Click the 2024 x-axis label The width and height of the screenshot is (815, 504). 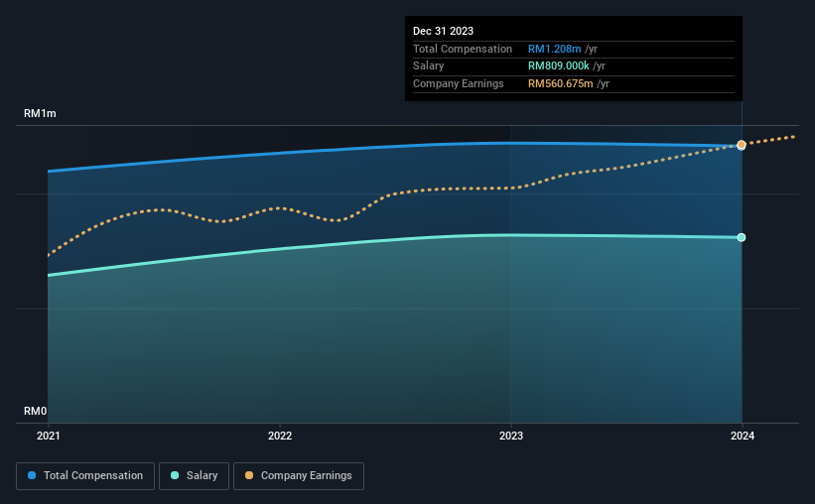coord(743,436)
